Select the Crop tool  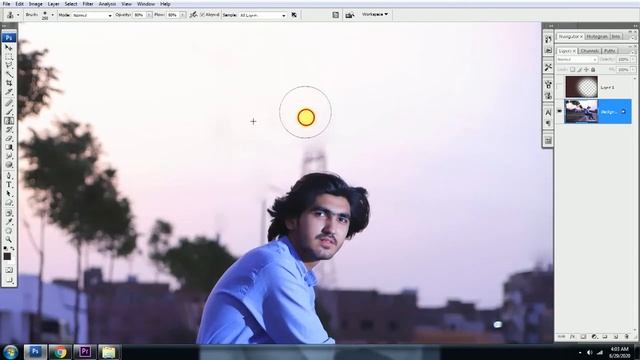[x=9, y=83]
